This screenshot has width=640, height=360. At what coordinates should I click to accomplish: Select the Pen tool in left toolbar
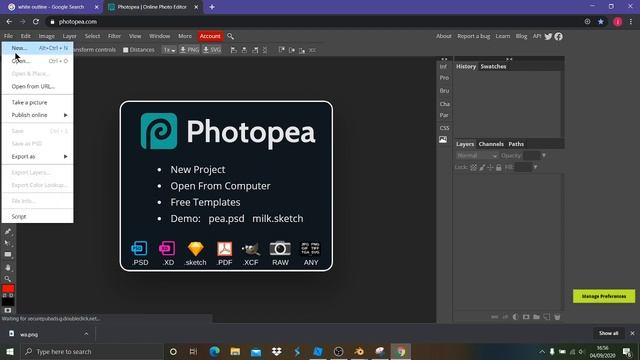pyautogui.click(x=8, y=231)
